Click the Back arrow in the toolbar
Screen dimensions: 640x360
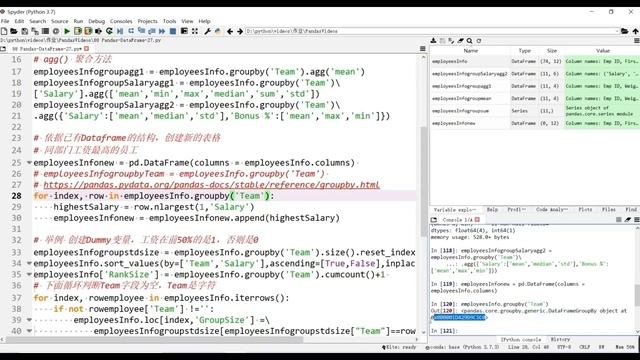230,31
